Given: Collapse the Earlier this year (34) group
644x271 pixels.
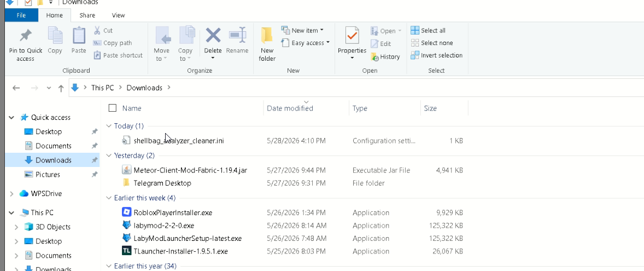Looking at the screenshot, I should tap(109, 266).
